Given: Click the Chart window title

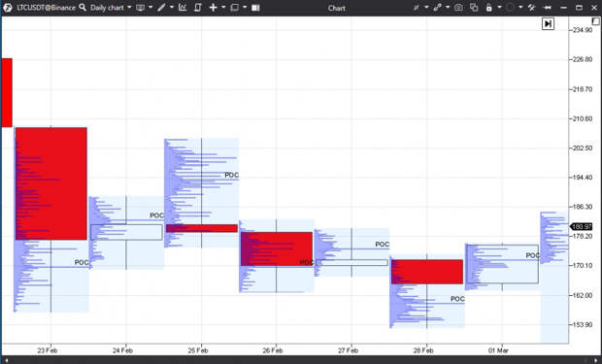Looking at the screenshot, I should 336,8.
